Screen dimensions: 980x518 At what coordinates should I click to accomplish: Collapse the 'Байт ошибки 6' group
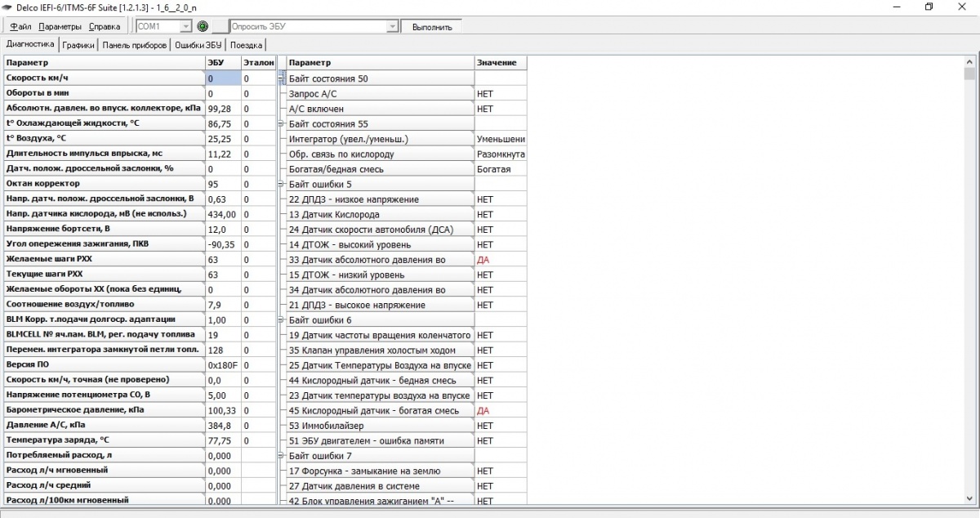[x=282, y=320]
